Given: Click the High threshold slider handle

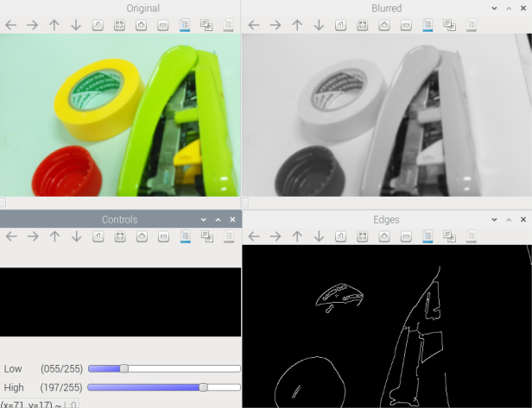Looking at the screenshot, I should (x=203, y=387).
